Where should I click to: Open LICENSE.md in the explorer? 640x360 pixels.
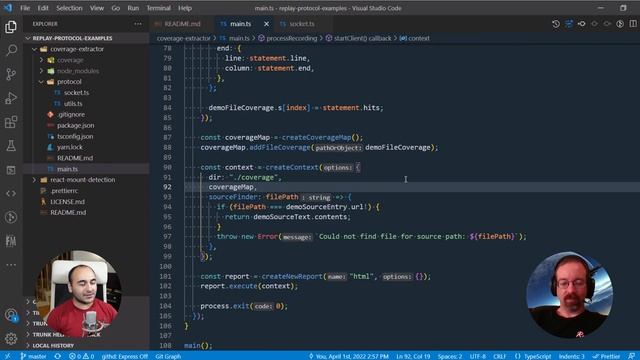point(67,202)
